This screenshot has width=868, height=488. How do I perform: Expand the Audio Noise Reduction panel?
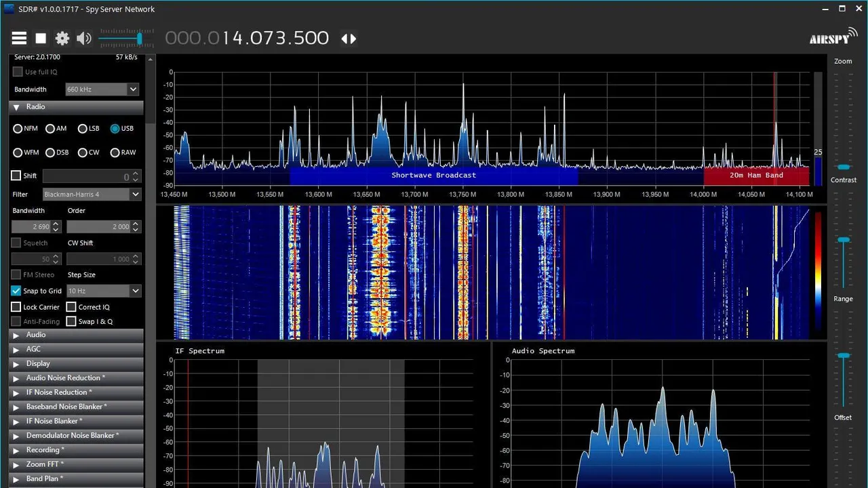(x=76, y=378)
